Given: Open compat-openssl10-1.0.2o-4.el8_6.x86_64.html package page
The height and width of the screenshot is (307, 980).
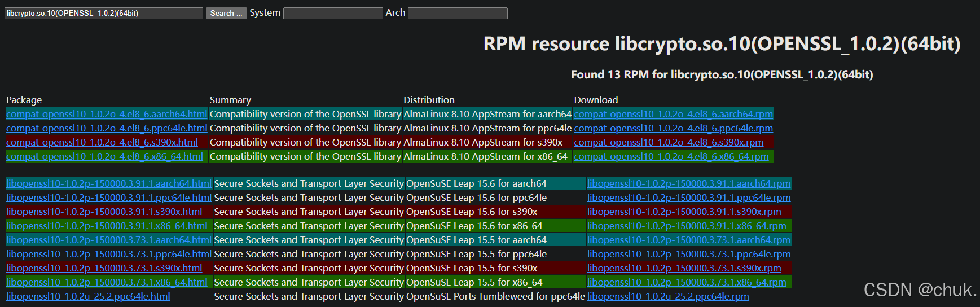Looking at the screenshot, I should pyautogui.click(x=104, y=156).
